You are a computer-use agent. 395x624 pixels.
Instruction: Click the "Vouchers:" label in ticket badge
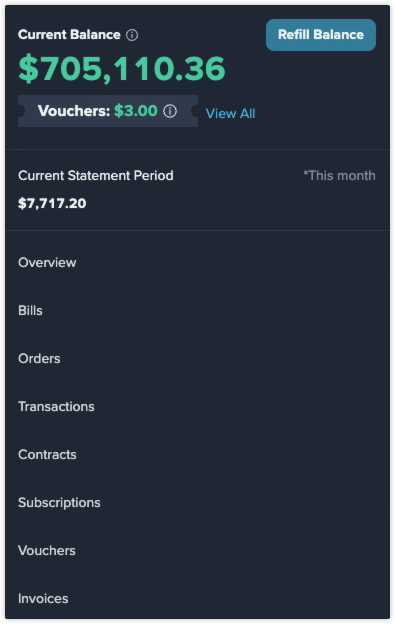click(x=74, y=111)
